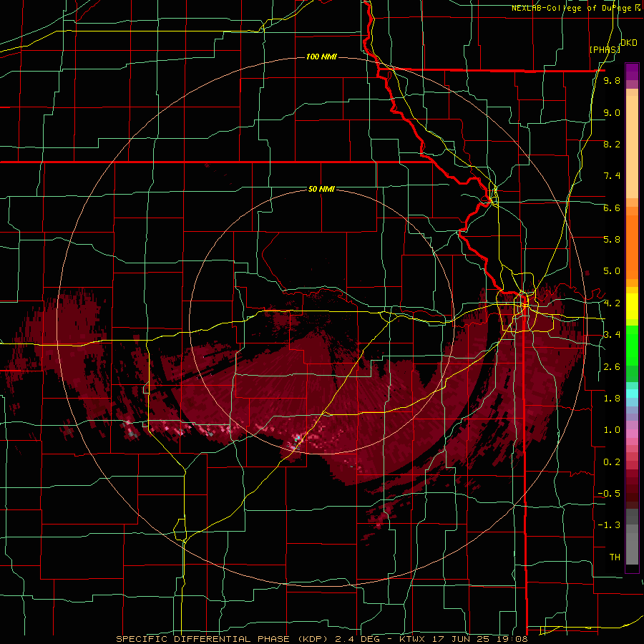Click the 9.8 color scale value
This screenshot has height=644, width=644.
[x=612, y=81]
